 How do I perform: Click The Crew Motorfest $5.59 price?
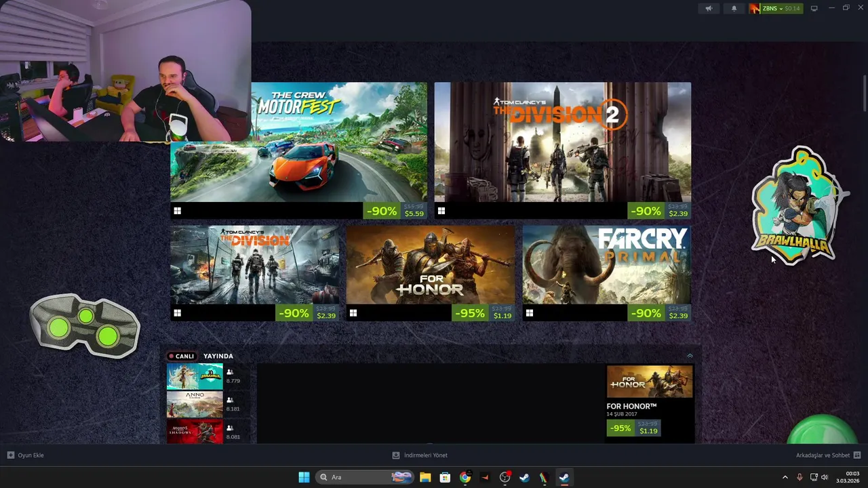[414, 213]
